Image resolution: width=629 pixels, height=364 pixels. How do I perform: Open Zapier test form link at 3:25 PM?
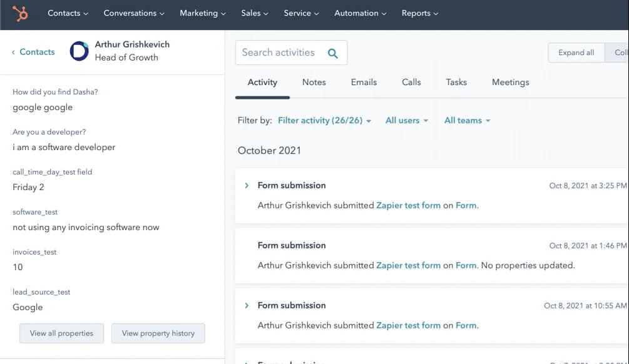click(408, 205)
